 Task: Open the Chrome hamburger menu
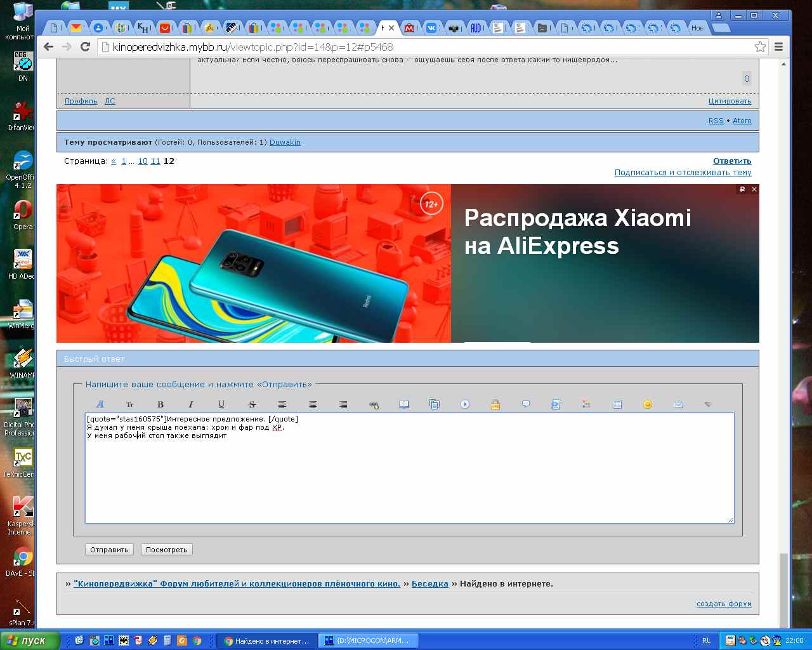pos(779,46)
